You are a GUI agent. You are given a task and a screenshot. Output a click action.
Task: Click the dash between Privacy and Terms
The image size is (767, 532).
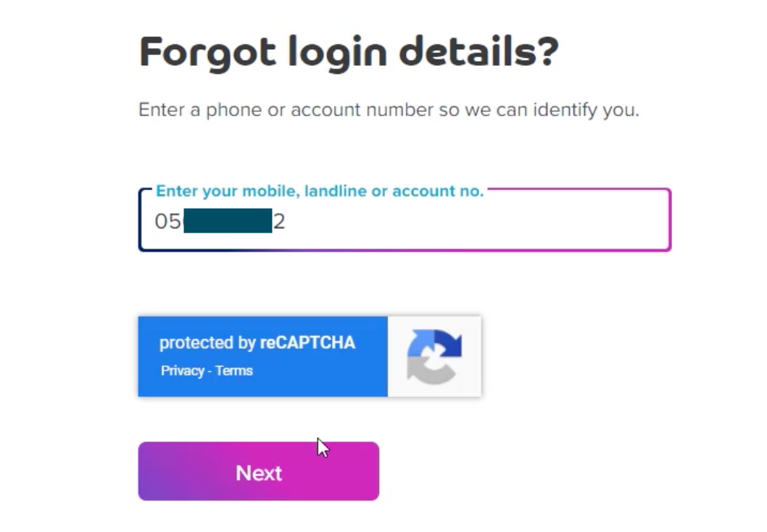208,370
